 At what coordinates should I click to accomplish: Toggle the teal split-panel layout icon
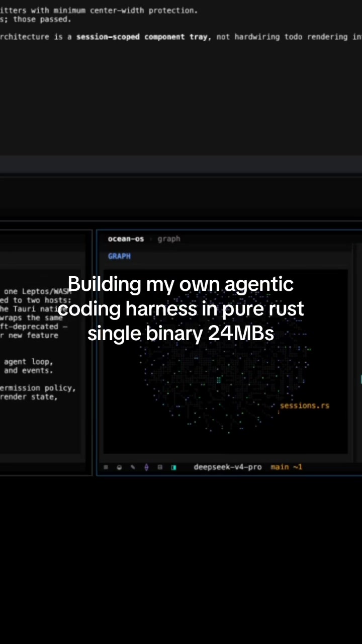(x=173, y=467)
